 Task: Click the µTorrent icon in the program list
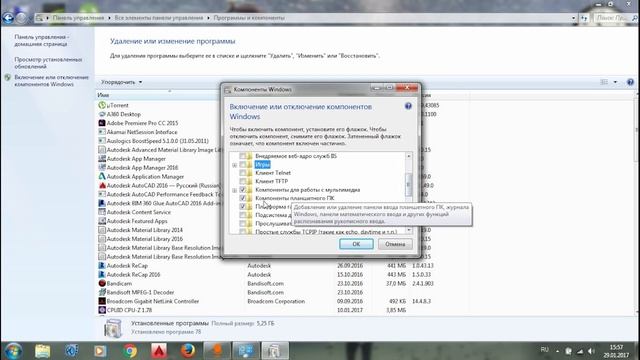point(102,105)
